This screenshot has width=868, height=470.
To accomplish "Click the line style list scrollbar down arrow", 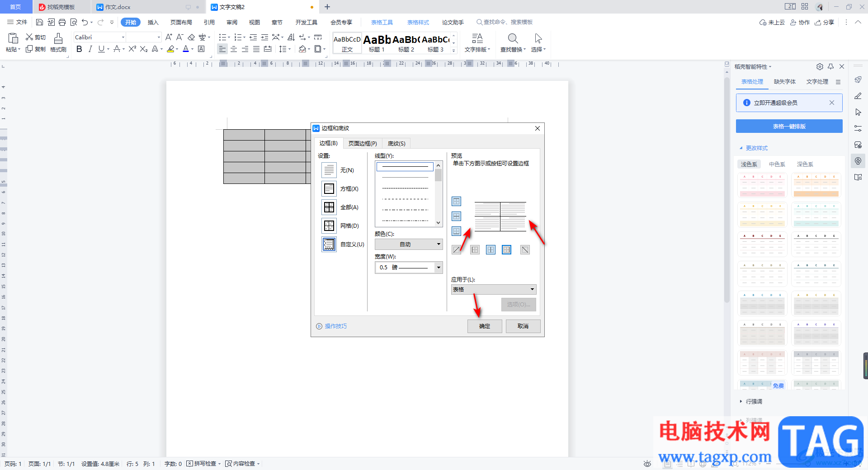I will point(438,222).
